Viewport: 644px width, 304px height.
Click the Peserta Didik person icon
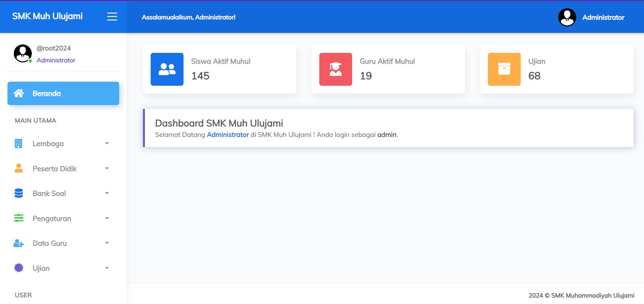19,168
